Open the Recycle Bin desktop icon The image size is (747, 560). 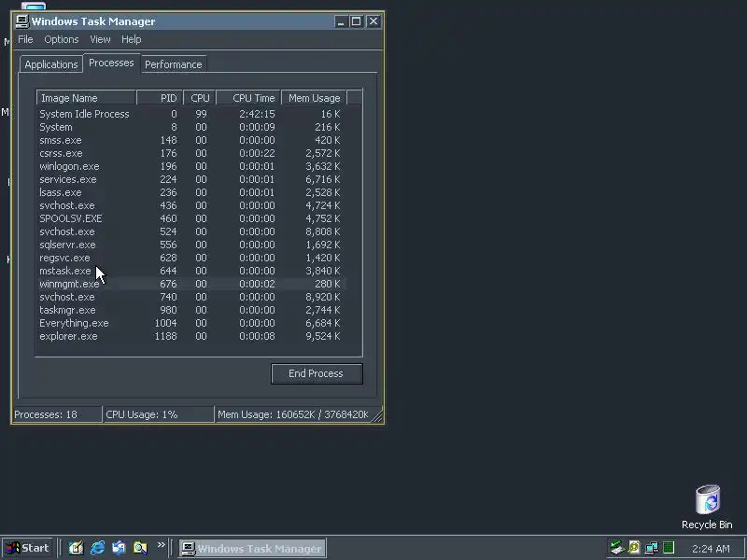point(707,507)
